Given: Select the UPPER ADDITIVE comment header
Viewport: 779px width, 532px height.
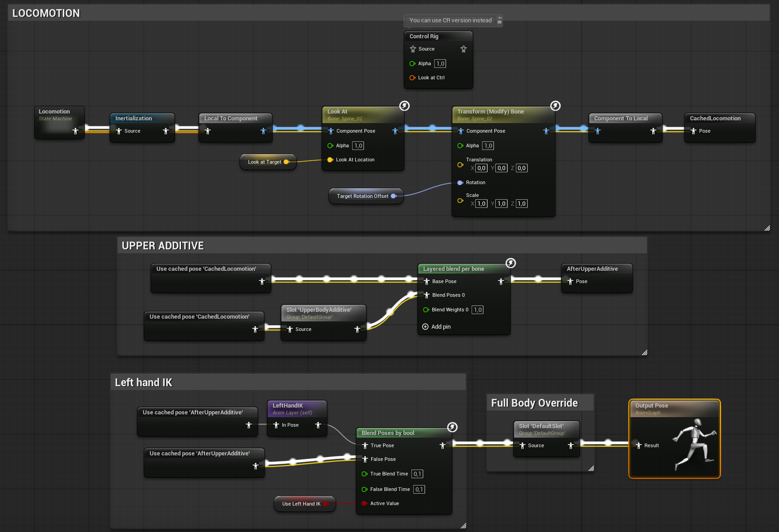Looking at the screenshot, I should point(163,246).
